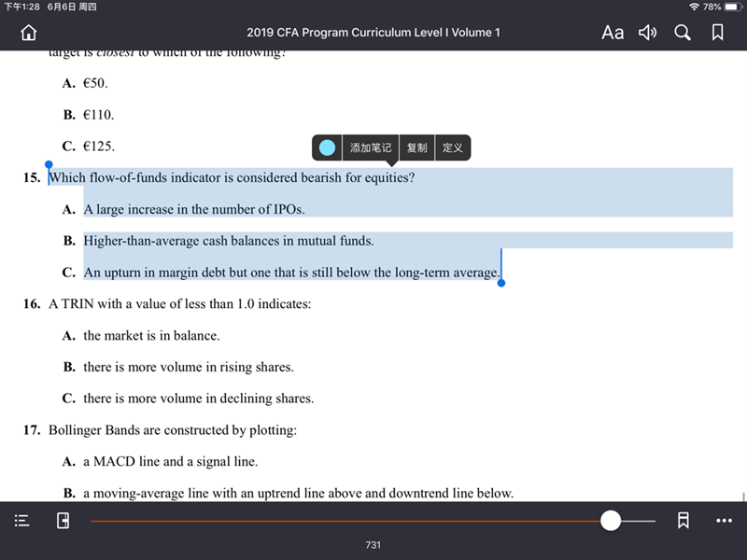
Task: Open the table of contents list icon
Action: click(x=21, y=521)
